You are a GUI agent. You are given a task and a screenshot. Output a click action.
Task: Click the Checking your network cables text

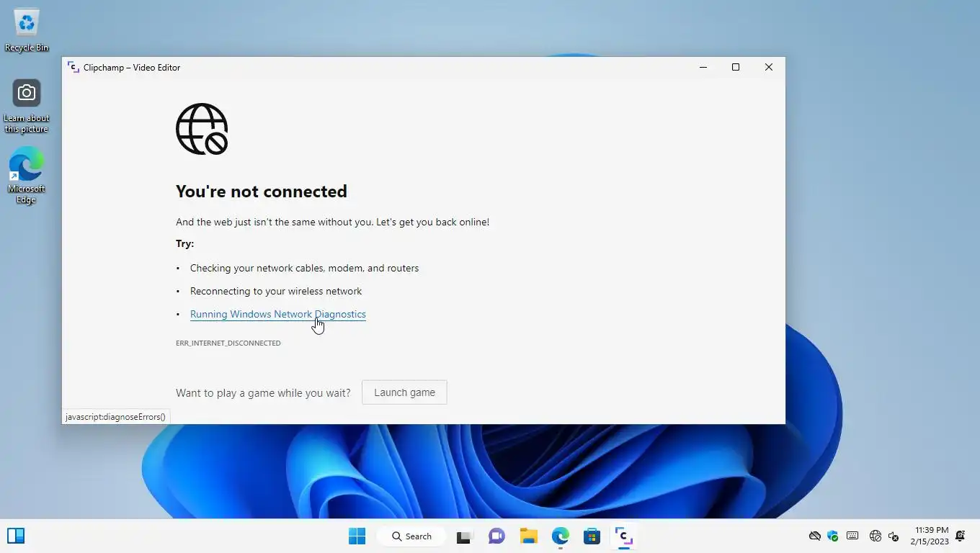pyautogui.click(x=304, y=268)
